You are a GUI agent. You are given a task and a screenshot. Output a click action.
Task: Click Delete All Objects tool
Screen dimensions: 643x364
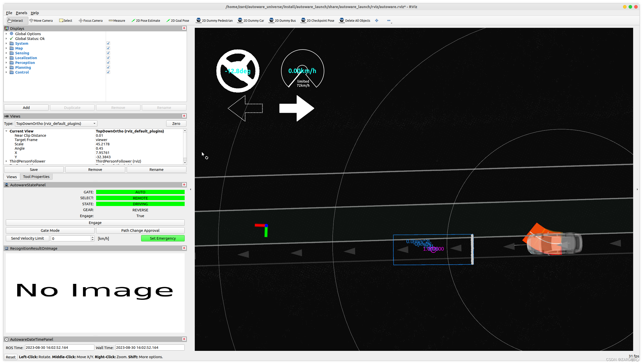tap(355, 20)
